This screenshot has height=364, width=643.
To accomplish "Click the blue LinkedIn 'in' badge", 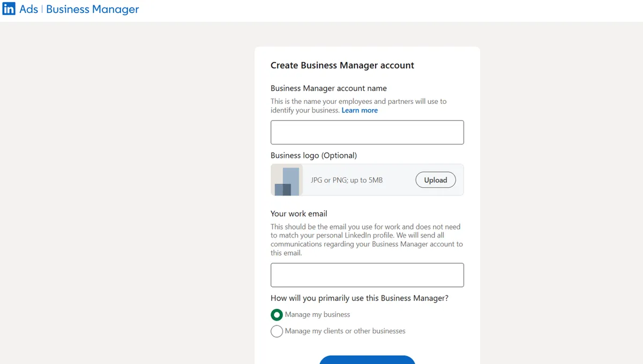I will (x=9, y=9).
